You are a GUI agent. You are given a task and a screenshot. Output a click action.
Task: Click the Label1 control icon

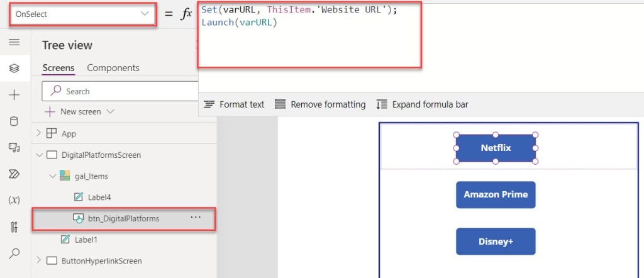tap(65, 240)
